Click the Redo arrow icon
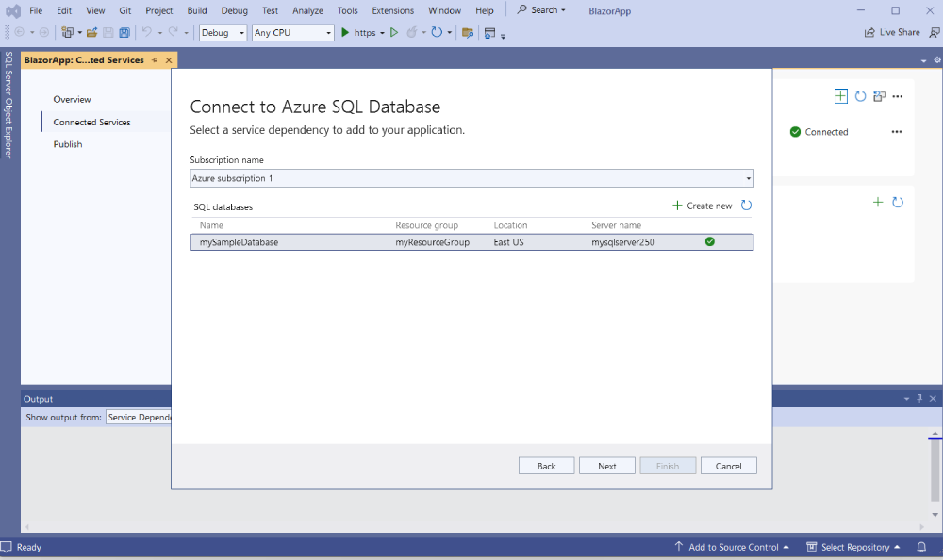Image resolution: width=943 pixels, height=560 pixels. pyautogui.click(x=174, y=32)
